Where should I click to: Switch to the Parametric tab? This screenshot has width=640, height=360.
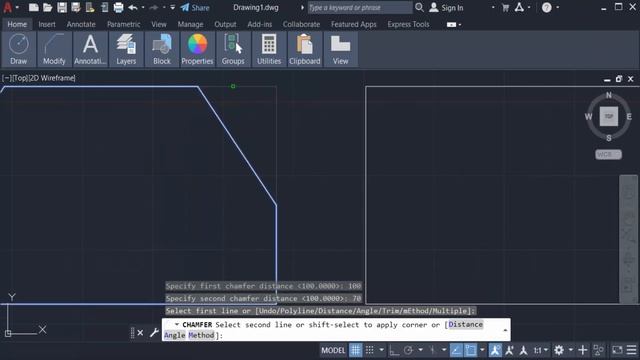124,24
